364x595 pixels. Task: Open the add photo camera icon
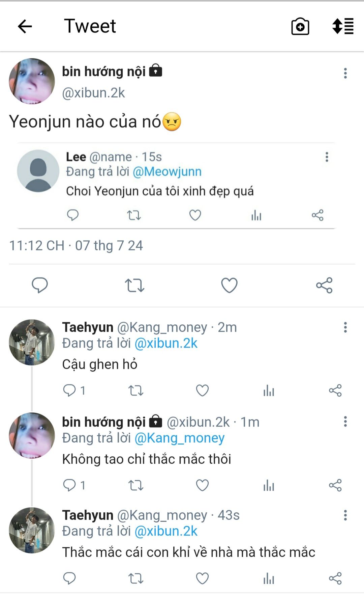click(300, 26)
